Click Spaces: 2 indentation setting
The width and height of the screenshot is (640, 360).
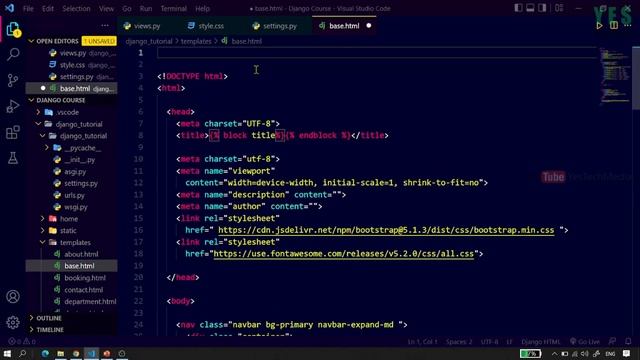tap(459, 342)
